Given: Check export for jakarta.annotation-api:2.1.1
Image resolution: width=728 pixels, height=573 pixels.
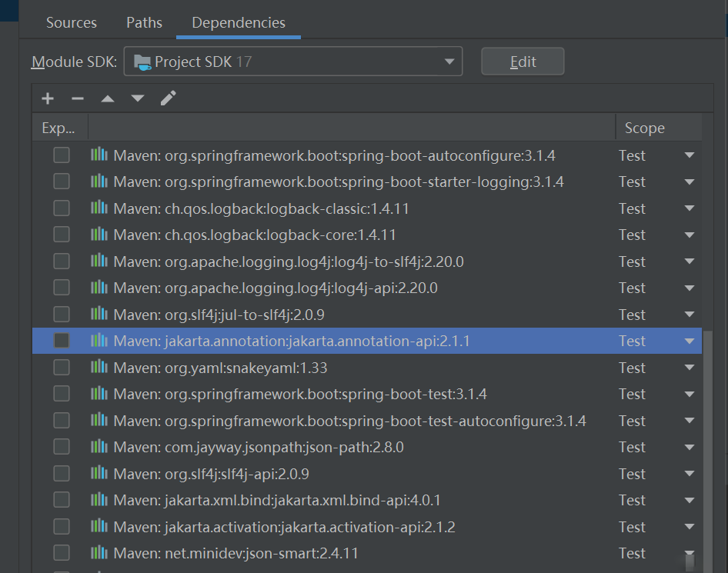Looking at the screenshot, I should point(62,341).
